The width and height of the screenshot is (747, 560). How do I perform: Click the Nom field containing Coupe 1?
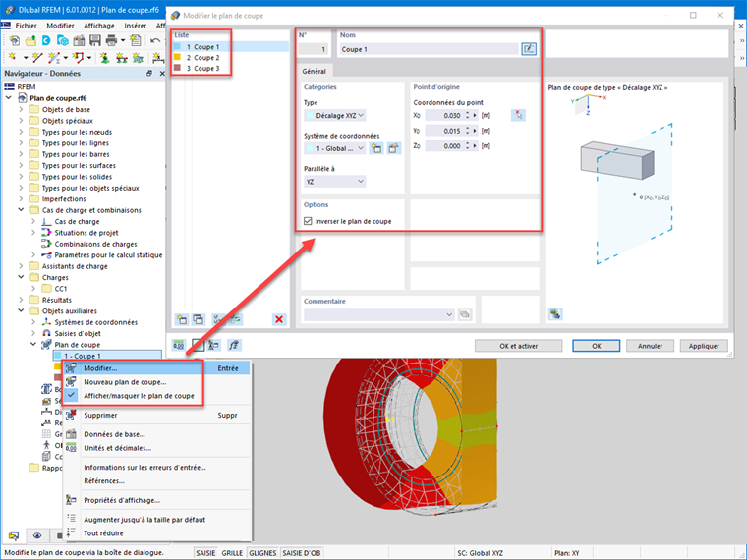pyautogui.click(x=429, y=49)
